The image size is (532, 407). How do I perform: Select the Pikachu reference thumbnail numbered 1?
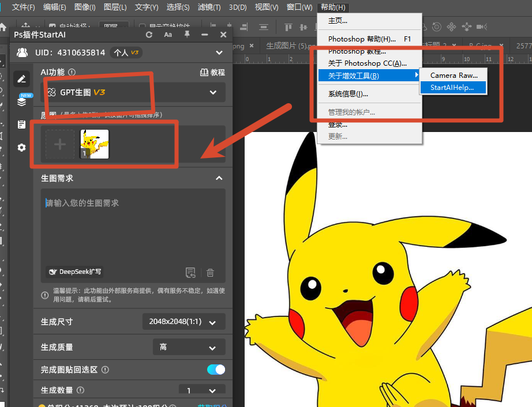tap(94, 144)
